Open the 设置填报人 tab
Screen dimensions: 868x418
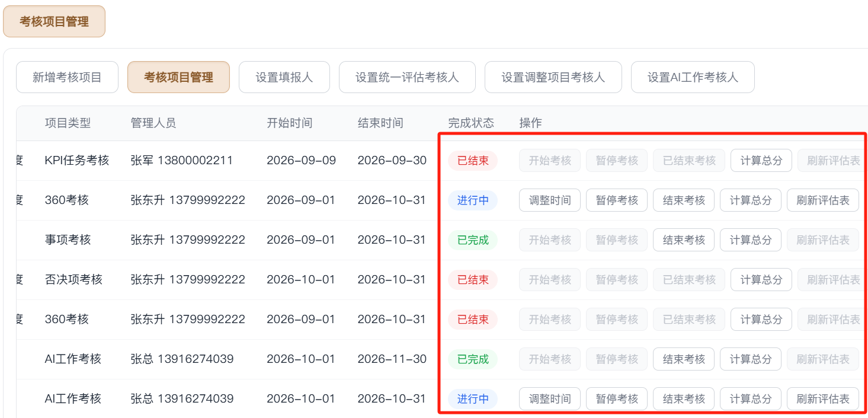tap(284, 77)
